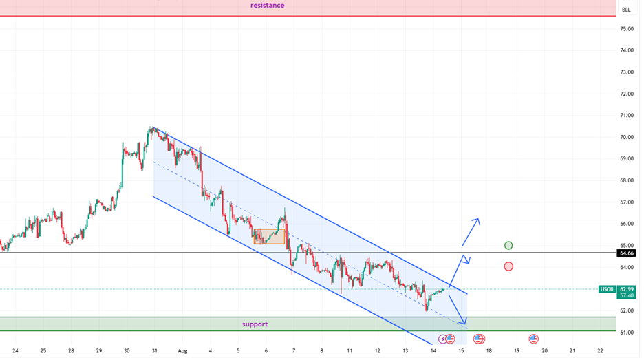Click date 6 on the time axis
The height and width of the screenshot is (358, 644).
click(x=266, y=351)
